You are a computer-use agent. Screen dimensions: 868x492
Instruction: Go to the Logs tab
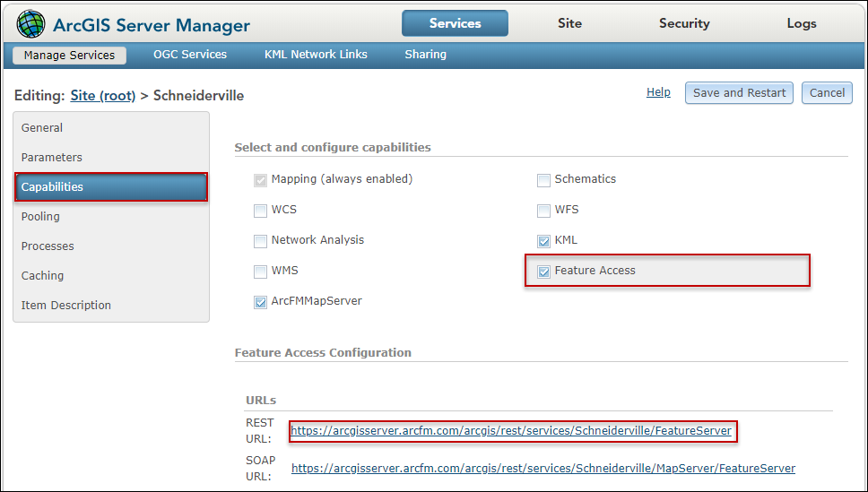pyautogui.click(x=802, y=23)
